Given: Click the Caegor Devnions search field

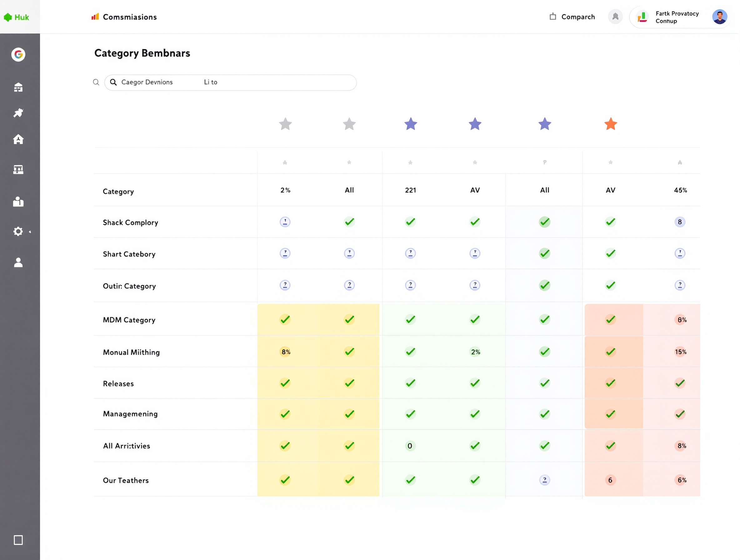Looking at the screenshot, I should (x=231, y=82).
